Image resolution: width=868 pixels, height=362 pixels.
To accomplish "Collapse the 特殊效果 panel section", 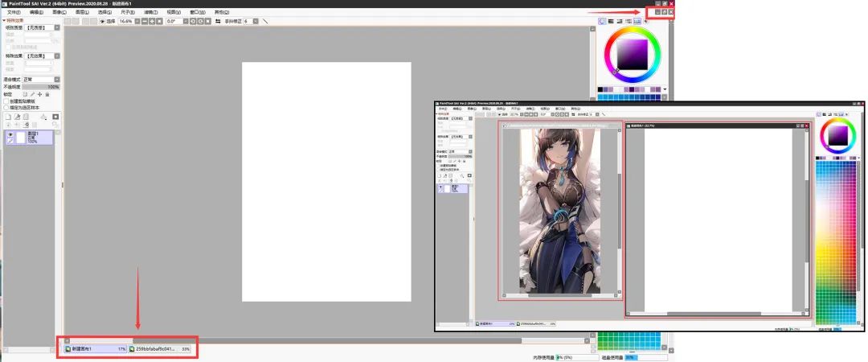I will click(3, 20).
